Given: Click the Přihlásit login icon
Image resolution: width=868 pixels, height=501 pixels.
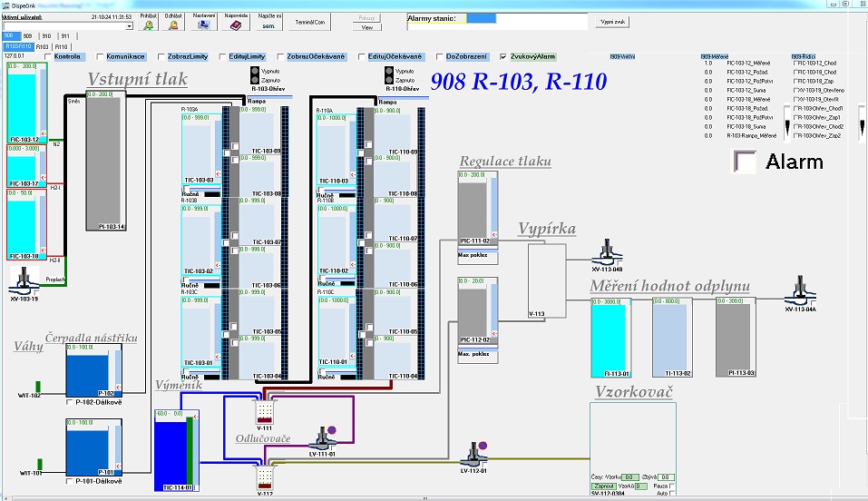Looking at the screenshot, I should click(149, 25).
